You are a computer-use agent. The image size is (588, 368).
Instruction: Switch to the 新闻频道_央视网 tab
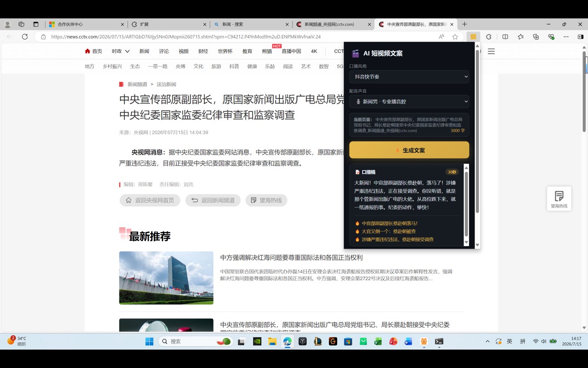[334, 24]
